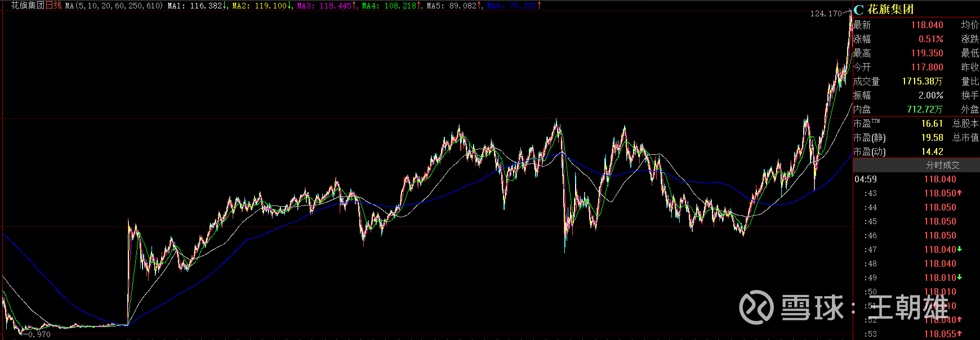Click the 今开 value 117.800
Viewport: 980px width, 340px height.
point(927,68)
